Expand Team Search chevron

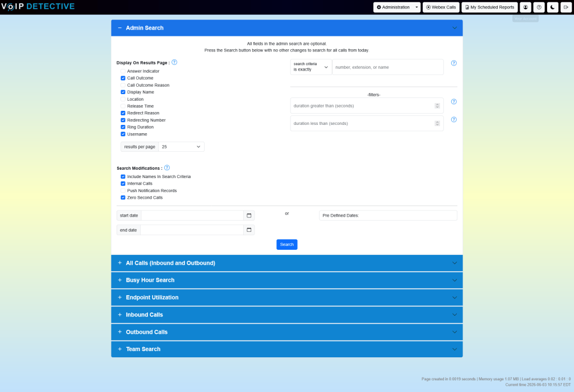(x=455, y=349)
